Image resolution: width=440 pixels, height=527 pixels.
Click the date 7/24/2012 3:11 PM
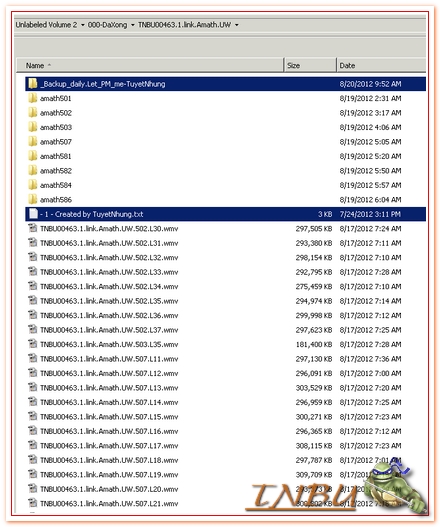[x=370, y=214]
